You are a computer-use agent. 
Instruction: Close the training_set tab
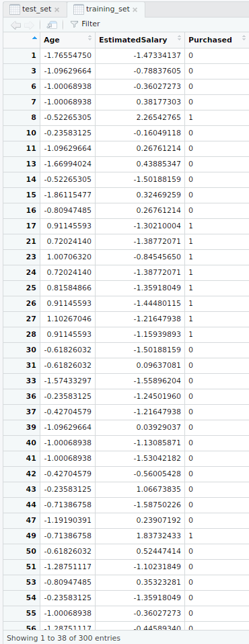coord(135,9)
